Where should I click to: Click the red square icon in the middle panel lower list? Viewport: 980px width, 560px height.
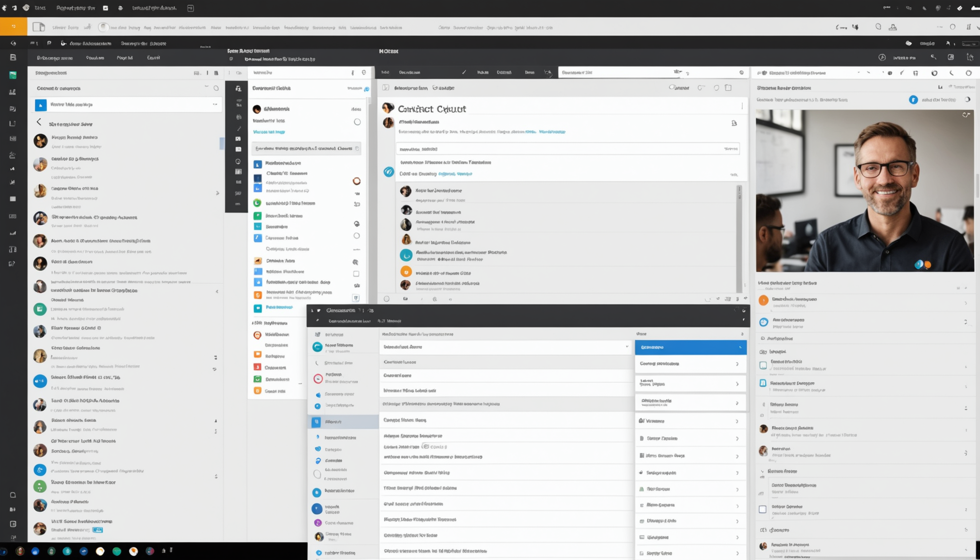[x=258, y=367]
